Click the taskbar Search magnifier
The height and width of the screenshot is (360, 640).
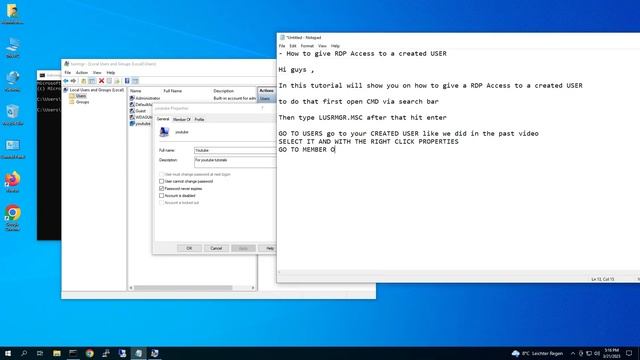click(x=24, y=353)
